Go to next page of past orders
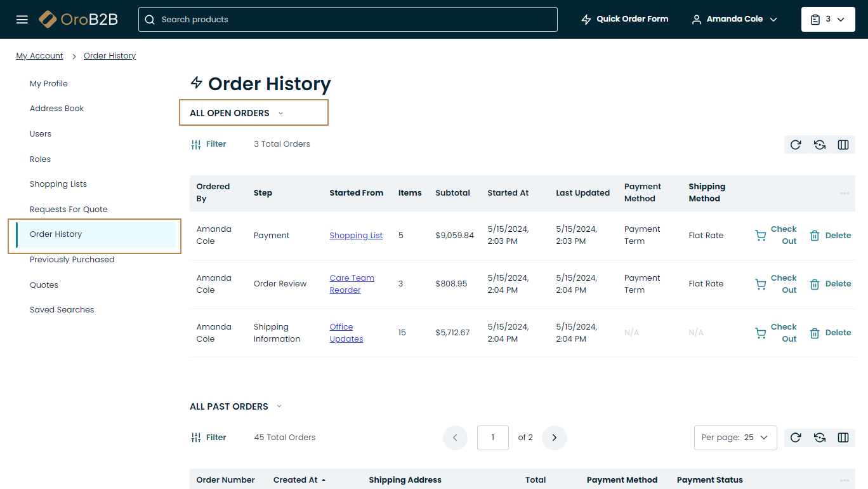Screen dimensions: 868x489 click(554, 438)
